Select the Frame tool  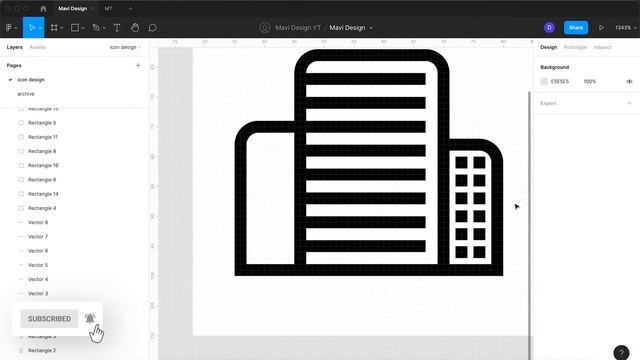[x=54, y=28]
